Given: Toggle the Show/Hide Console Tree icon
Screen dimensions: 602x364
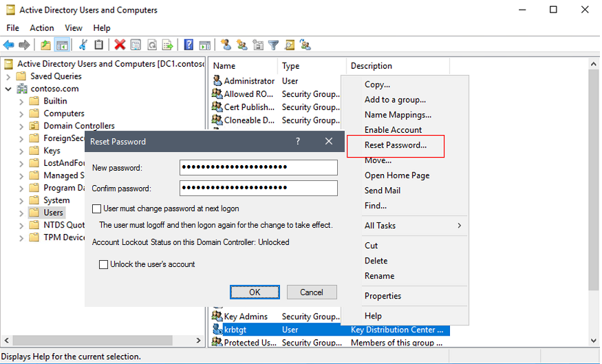Looking at the screenshot, I should 62,45.
